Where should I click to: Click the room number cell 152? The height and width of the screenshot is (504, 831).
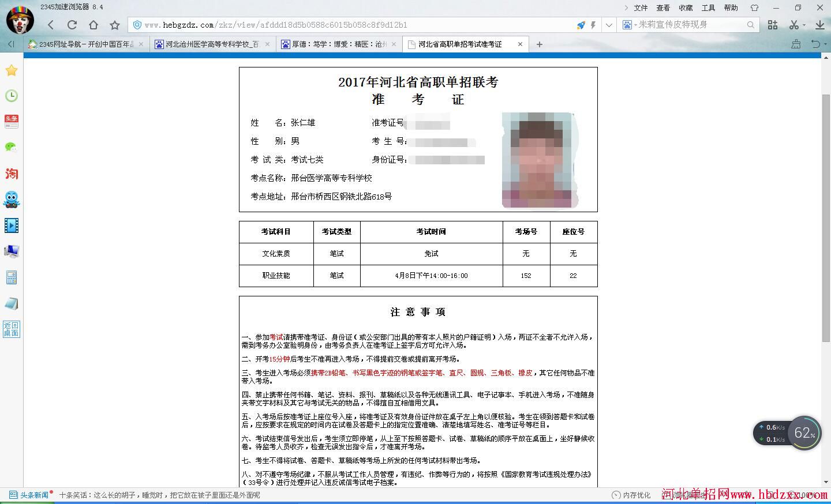526,276
